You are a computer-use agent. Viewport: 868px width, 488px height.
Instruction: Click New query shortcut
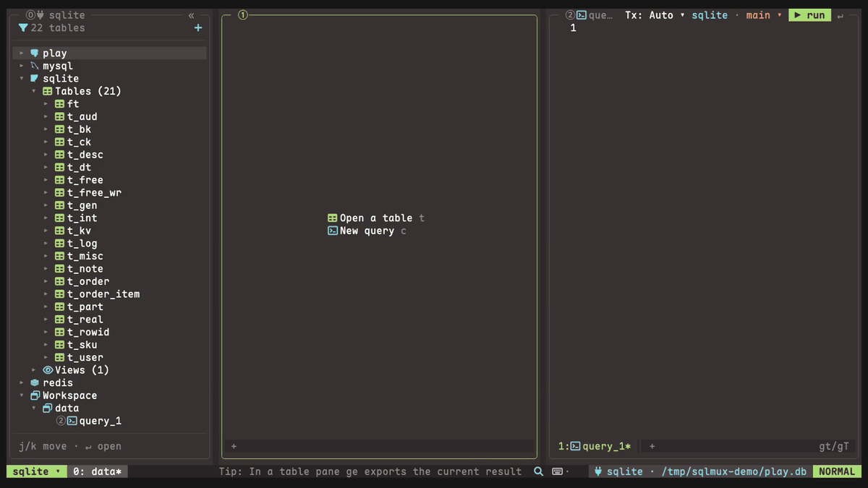(x=367, y=231)
